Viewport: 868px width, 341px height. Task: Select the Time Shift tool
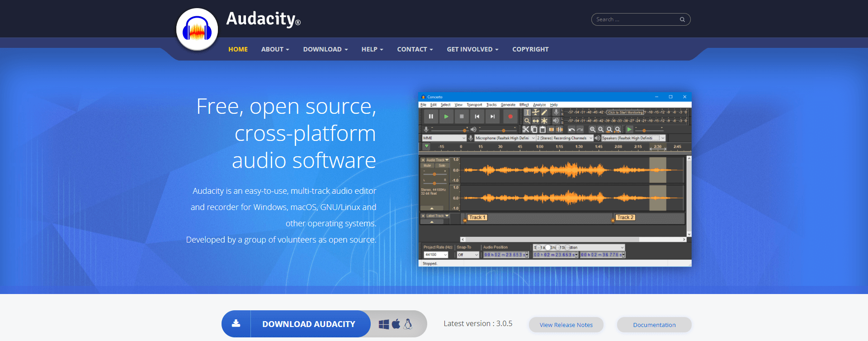[x=536, y=121]
